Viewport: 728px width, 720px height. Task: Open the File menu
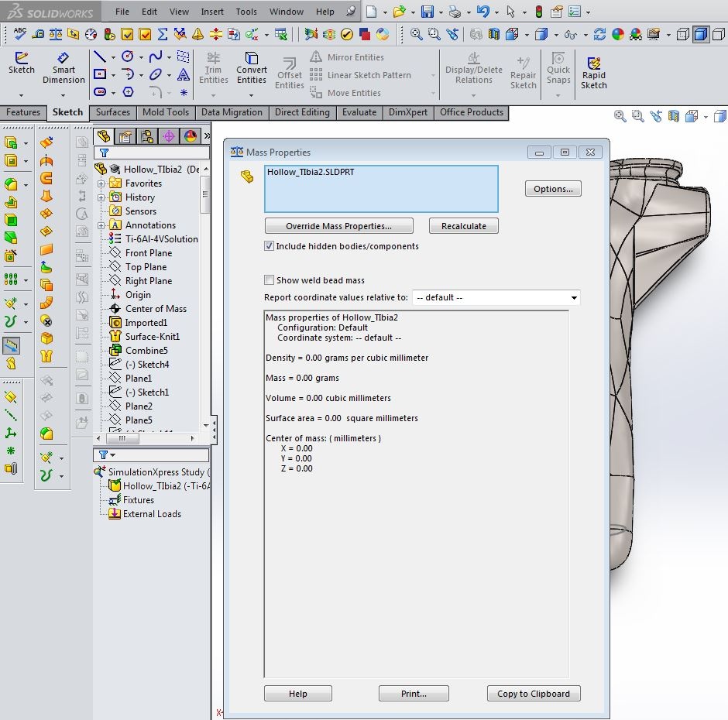[122, 12]
